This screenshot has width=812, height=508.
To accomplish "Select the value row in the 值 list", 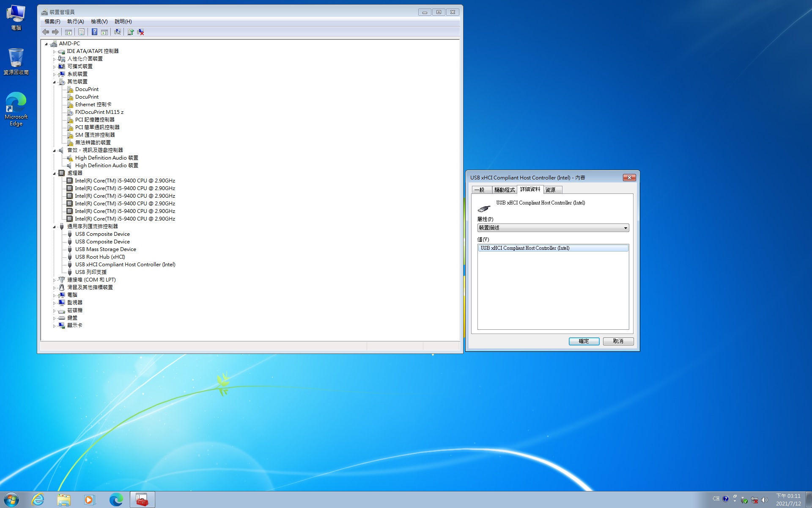I will point(553,248).
